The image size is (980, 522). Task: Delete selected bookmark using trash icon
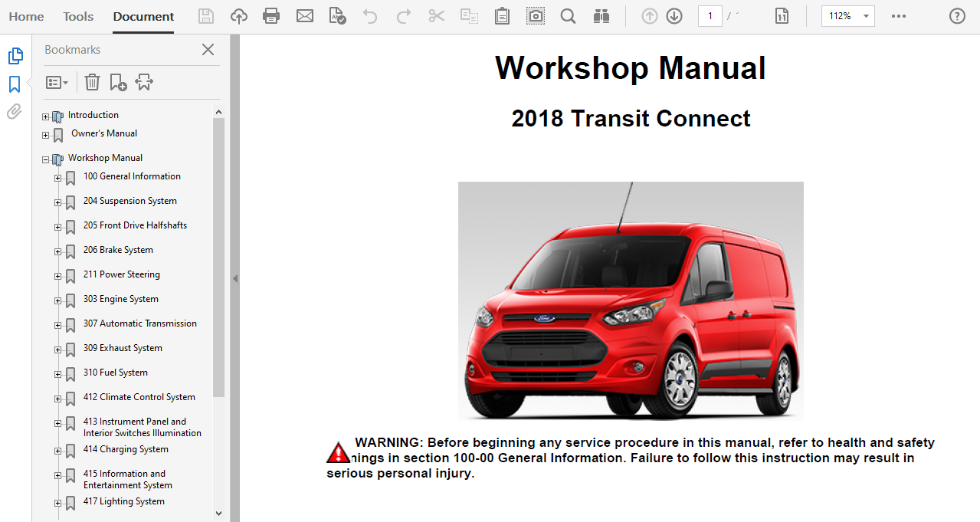pos(92,82)
